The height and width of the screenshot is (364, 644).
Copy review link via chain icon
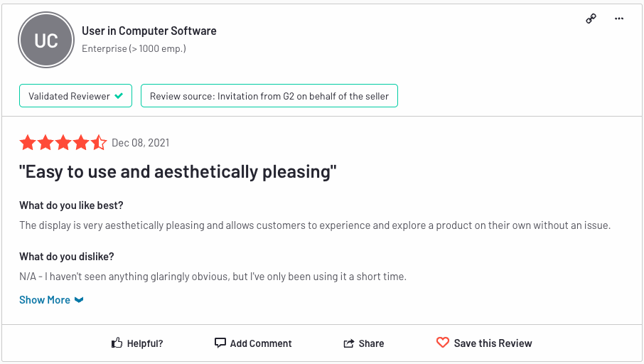591,18
